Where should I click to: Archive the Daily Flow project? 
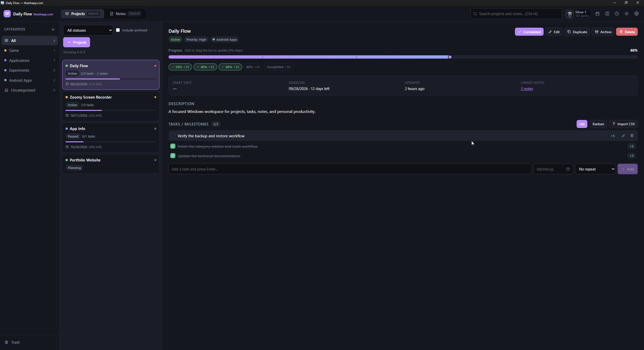click(x=603, y=32)
